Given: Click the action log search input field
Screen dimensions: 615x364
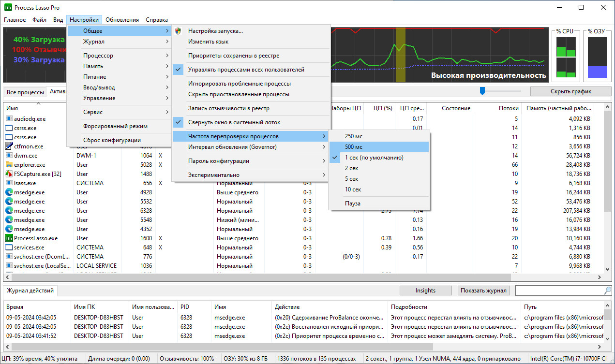Looking at the screenshot, I should (x=559, y=291).
